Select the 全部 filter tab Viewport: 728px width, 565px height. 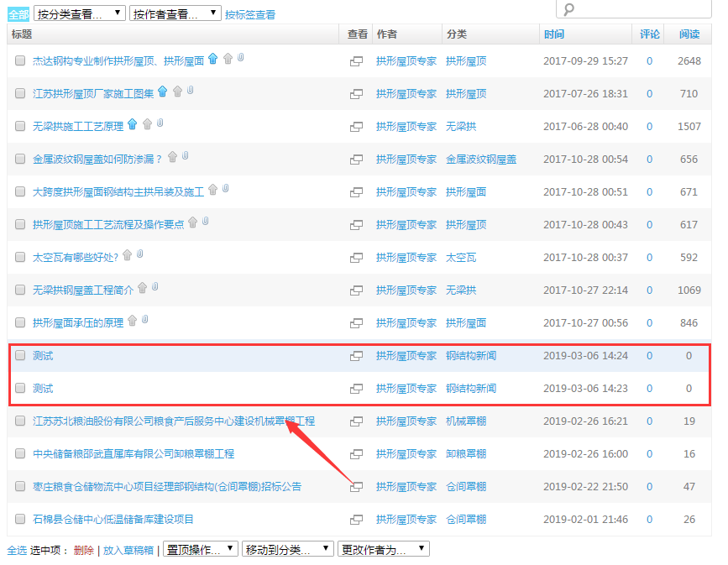[18, 14]
